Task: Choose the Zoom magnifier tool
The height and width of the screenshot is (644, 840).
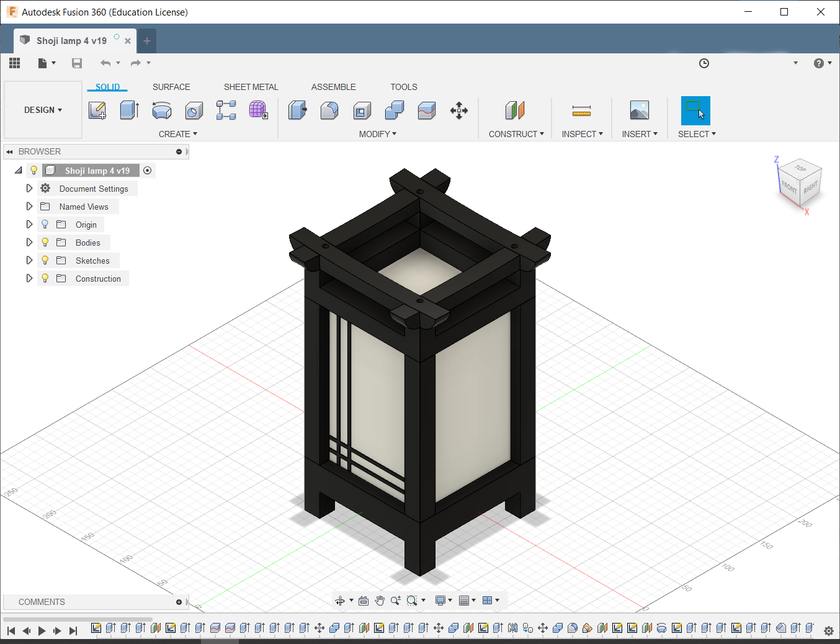Action: [396, 601]
